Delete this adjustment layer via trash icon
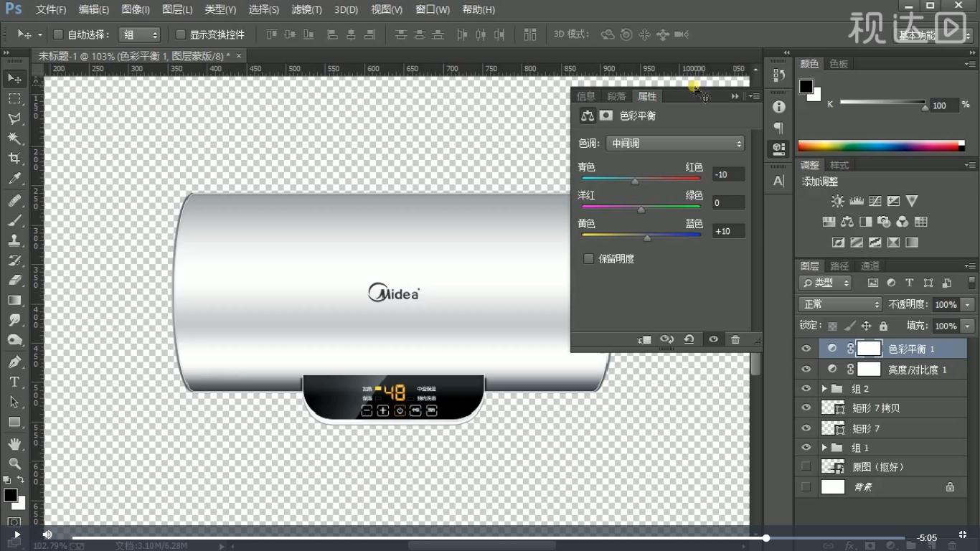 [x=735, y=339]
